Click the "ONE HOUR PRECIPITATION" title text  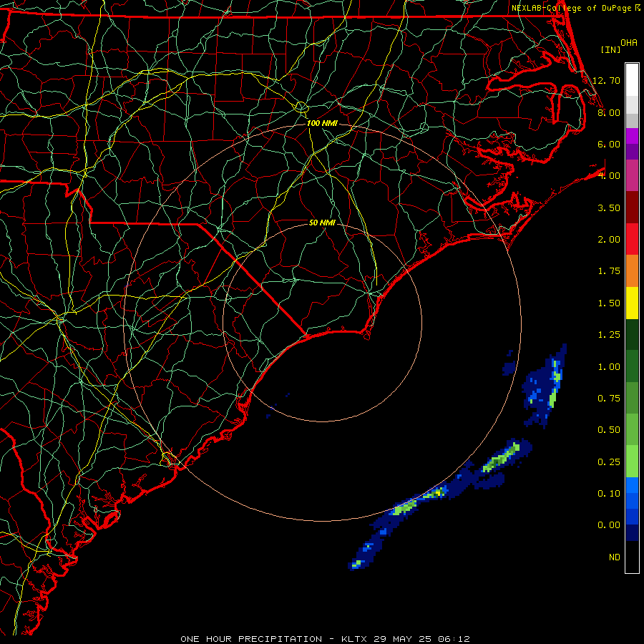(x=251, y=639)
